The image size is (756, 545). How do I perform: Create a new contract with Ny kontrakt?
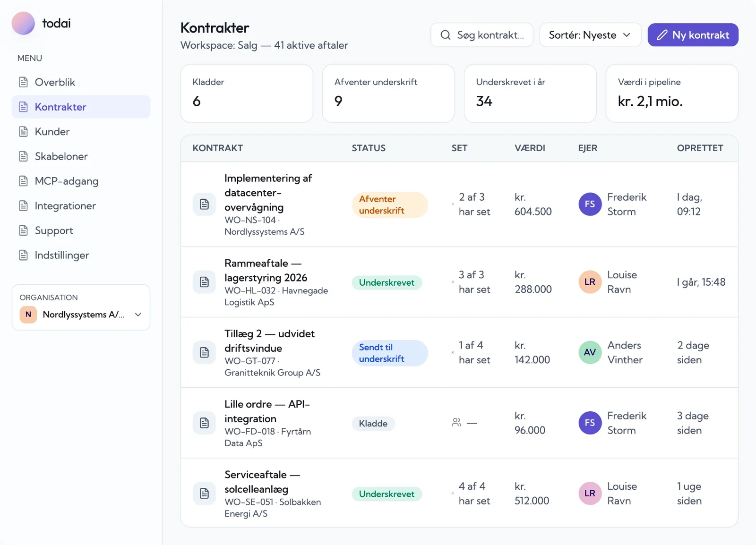[693, 35]
